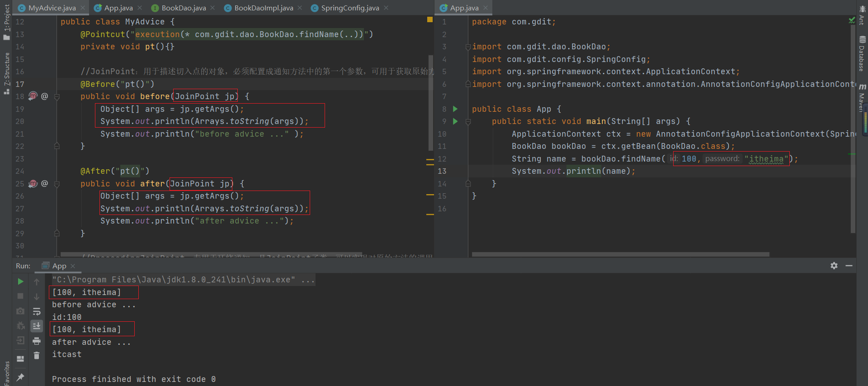The width and height of the screenshot is (868, 386).
Task: Collapse imports fold on line 3
Action: coord(468,47)
